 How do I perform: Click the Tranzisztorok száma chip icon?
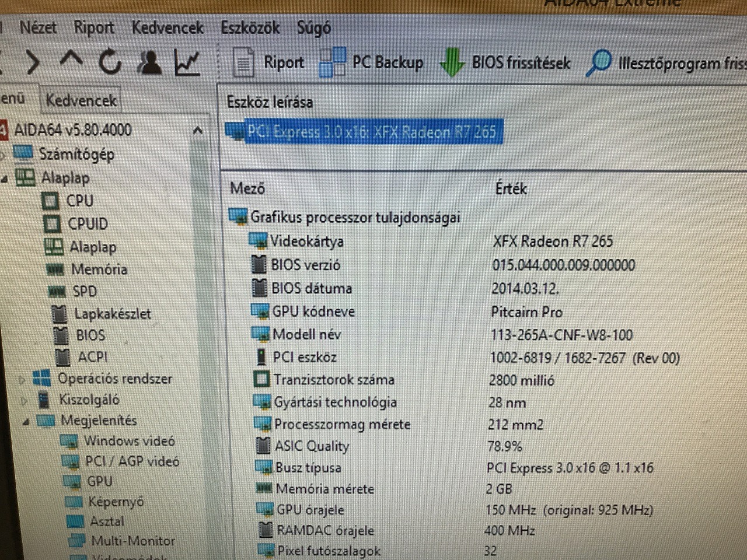262,380
